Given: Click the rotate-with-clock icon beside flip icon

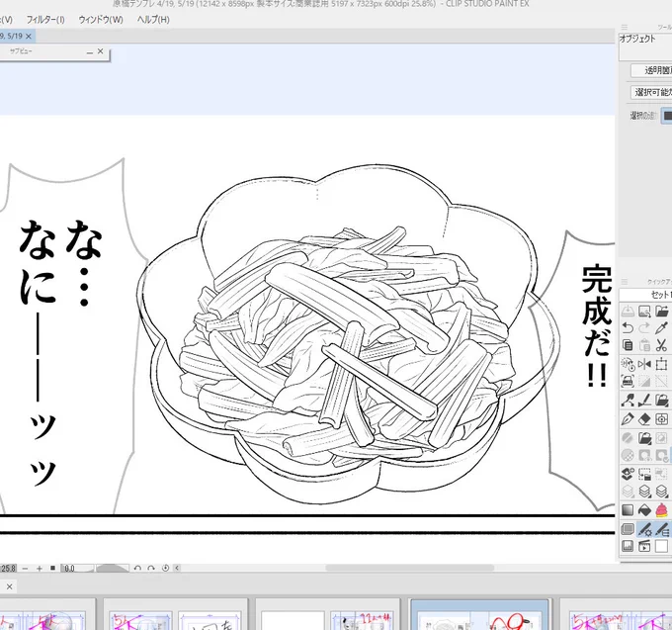Looking at the screenshot, I should pyautogui.click(x=628, y=364).
